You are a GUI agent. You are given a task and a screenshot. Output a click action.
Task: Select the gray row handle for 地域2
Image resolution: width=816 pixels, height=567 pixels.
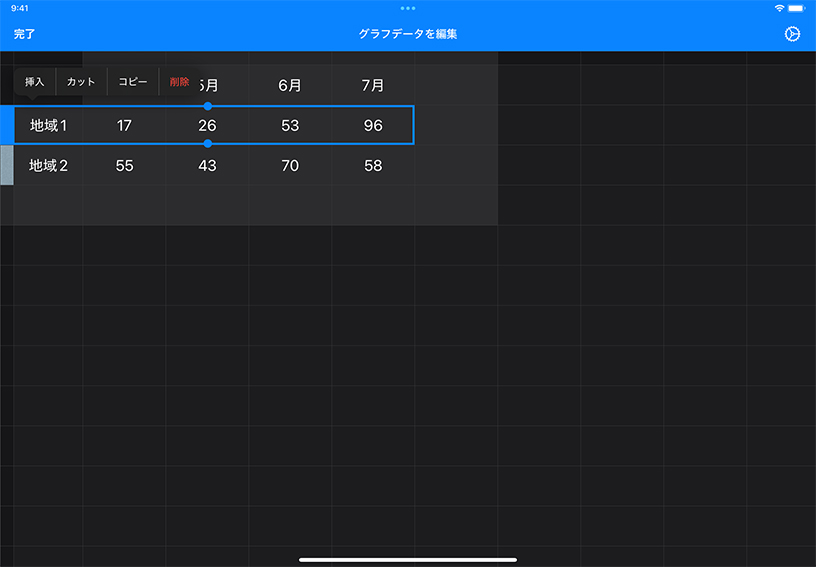click(6, 165)
